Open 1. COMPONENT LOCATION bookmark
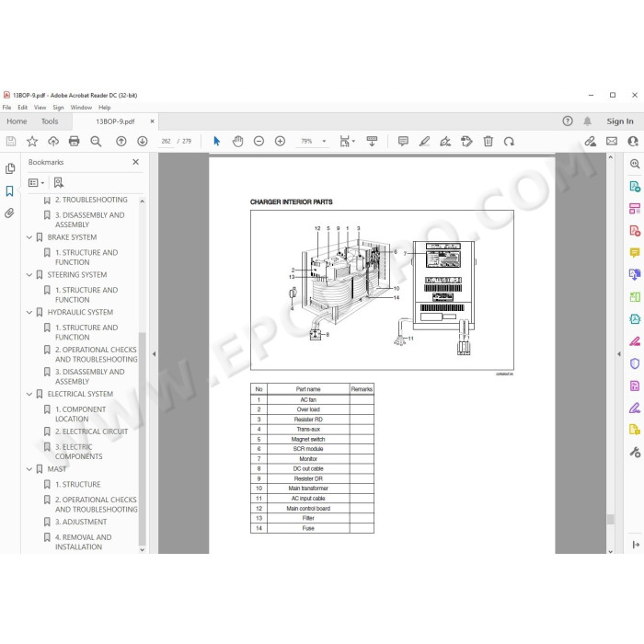The image size is (644, 644). click(81, 414)
